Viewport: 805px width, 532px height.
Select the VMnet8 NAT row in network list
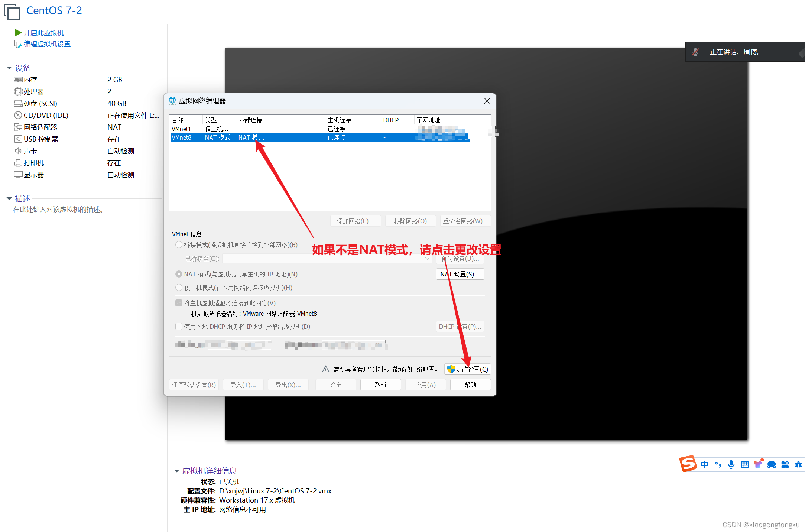point(320,137)
